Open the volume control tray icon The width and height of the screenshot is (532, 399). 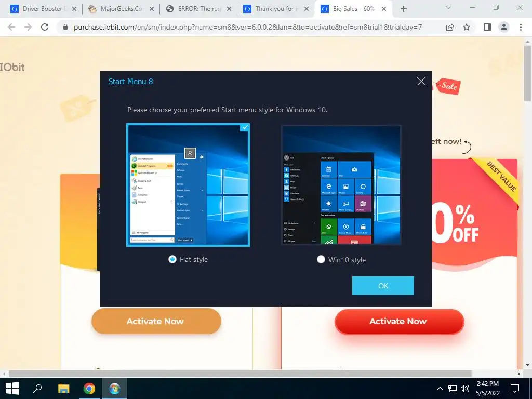(465, 389)
